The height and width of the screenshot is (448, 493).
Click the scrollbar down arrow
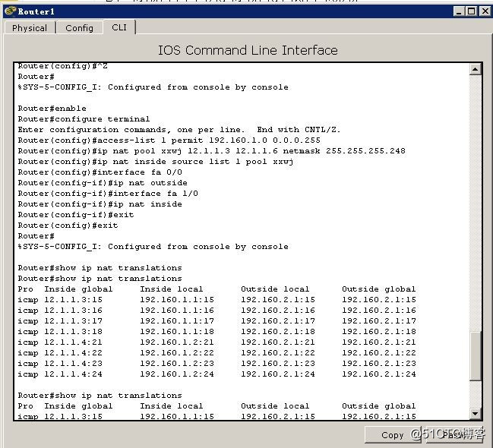click(x=476, y=413)
